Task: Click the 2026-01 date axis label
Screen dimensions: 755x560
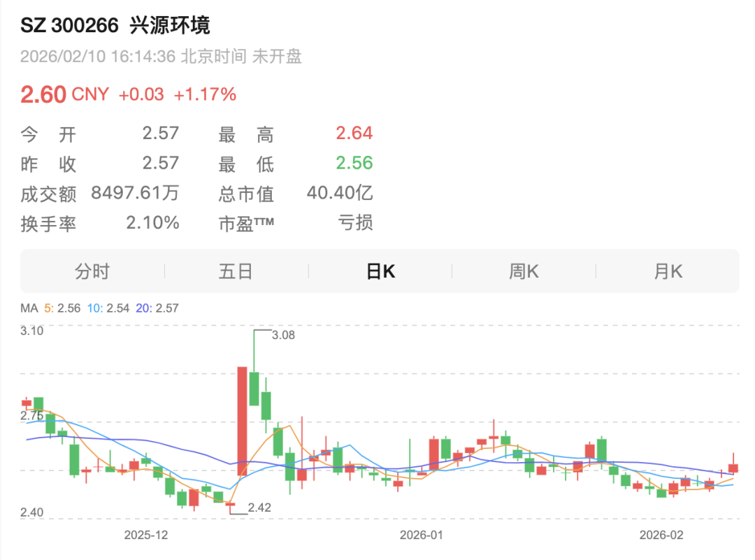Action: 422,535
